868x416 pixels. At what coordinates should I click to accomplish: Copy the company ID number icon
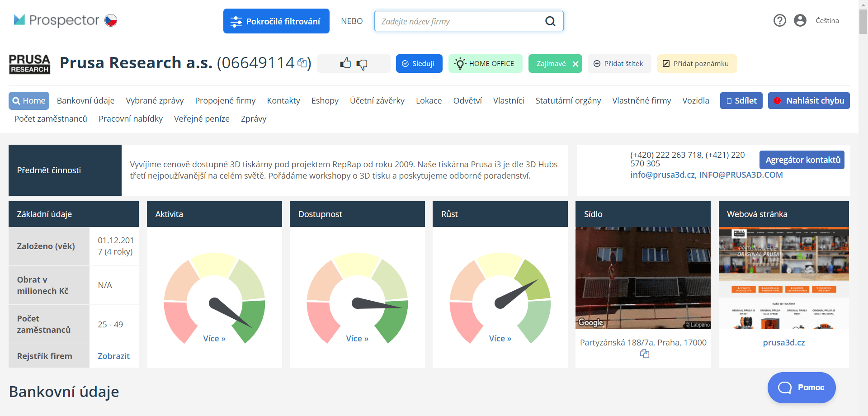pyautogui.click(x=302, y=63)
